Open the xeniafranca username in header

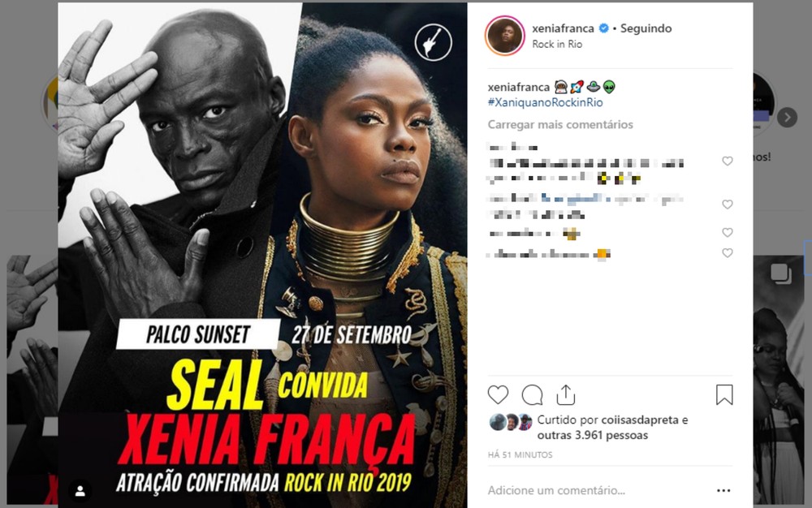coord(563,28)
